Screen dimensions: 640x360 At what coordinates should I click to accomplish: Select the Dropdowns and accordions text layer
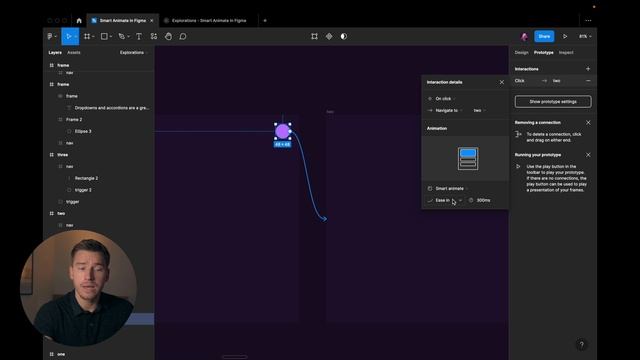tap(112, 108)
